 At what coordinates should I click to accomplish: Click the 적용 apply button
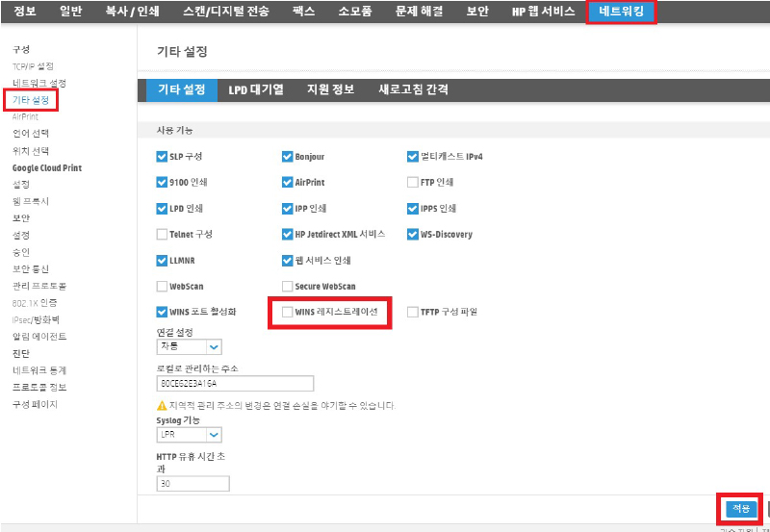click(741, 509)
